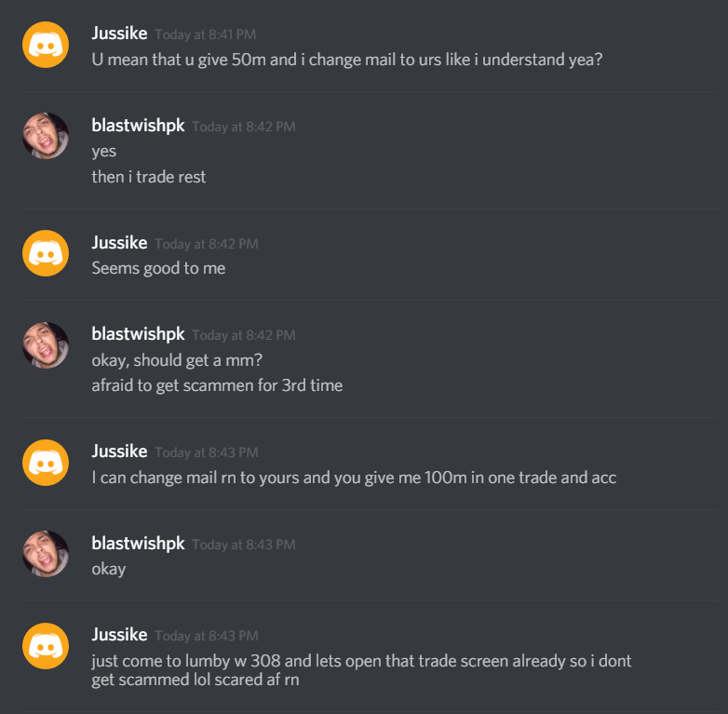Click Jussike's avatar beside the 100m trade message

coord(46,463)
